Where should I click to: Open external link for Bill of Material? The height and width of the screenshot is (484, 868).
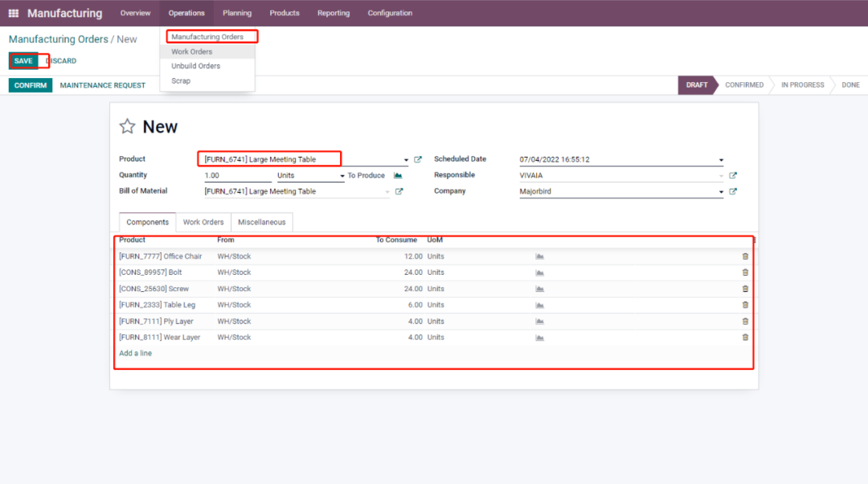[399, 191]
